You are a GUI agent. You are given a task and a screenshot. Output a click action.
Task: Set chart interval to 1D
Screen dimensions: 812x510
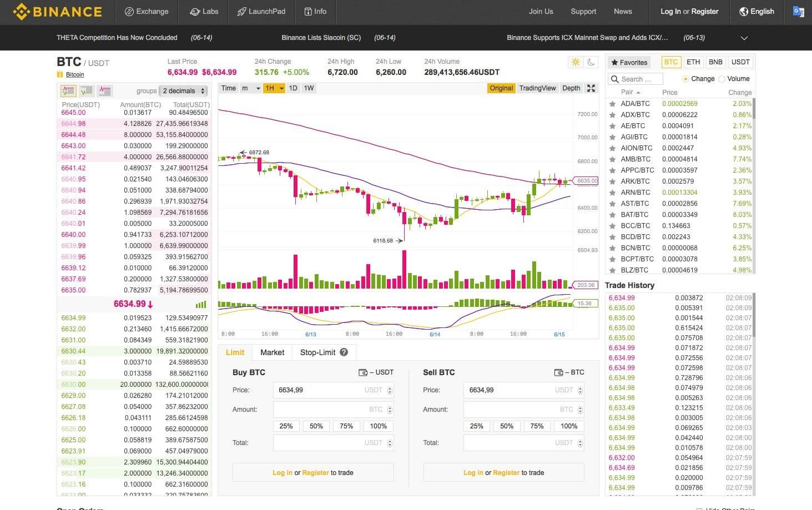(293, 88)
